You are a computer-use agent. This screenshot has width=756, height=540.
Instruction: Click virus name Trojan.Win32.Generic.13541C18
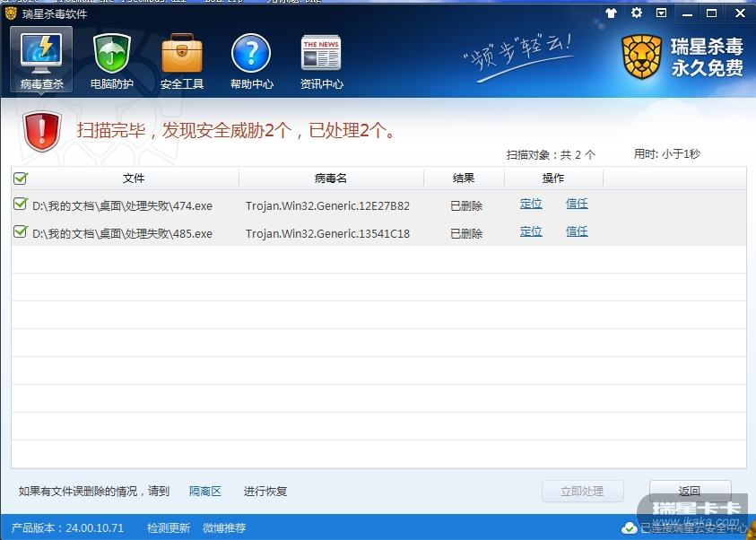click(x=327, y=234)
